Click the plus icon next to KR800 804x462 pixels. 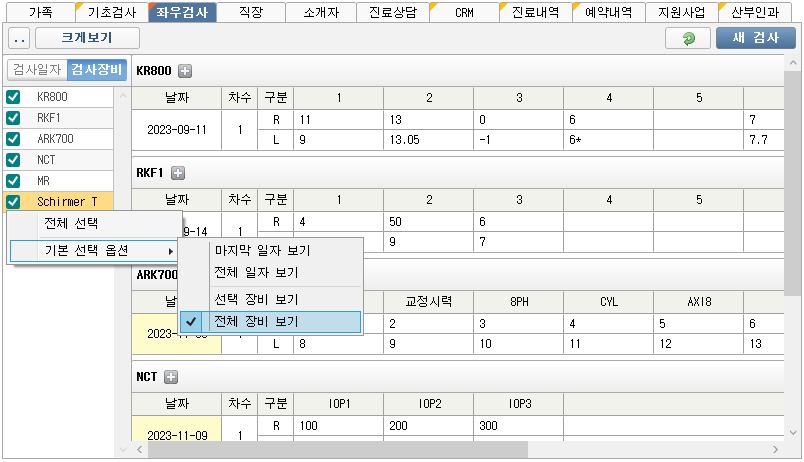184,71
